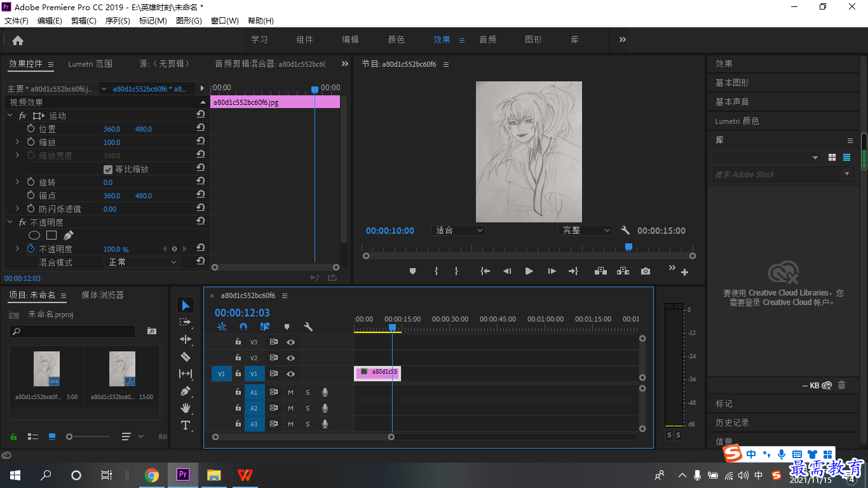
Task: Switch to Lumetri 范围 tab
Action: (x=90, y=64)
